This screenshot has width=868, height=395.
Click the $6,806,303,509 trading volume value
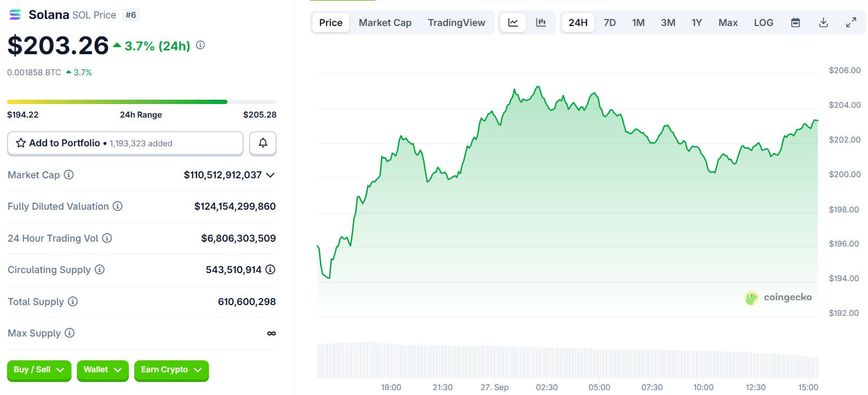pyautogui.click(x=238, y=238)
